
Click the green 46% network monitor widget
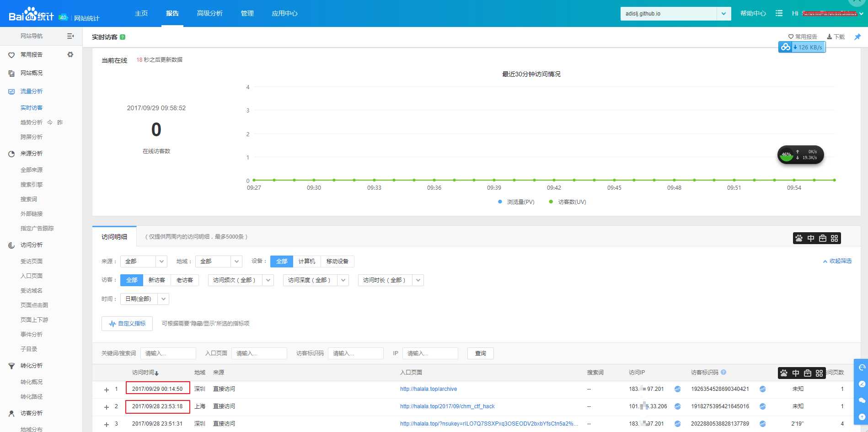tap(801, 155)
